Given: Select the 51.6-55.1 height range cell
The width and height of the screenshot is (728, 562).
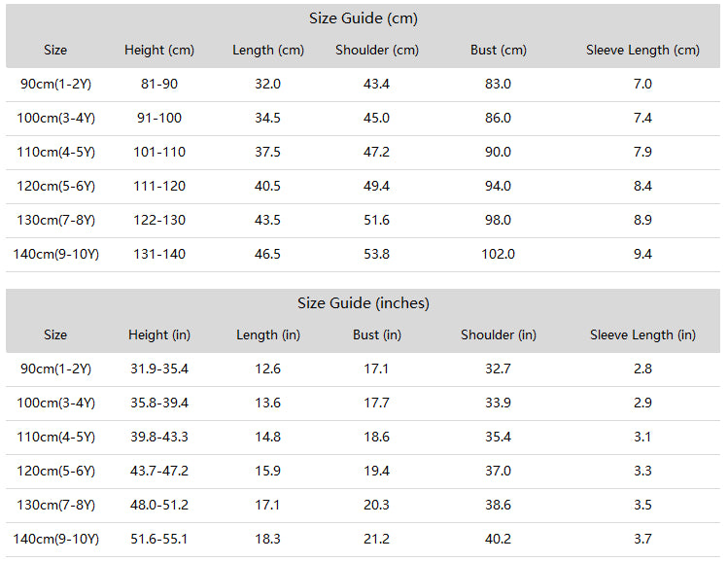Looking at the screenshot, I should click(x=159, y=539).
